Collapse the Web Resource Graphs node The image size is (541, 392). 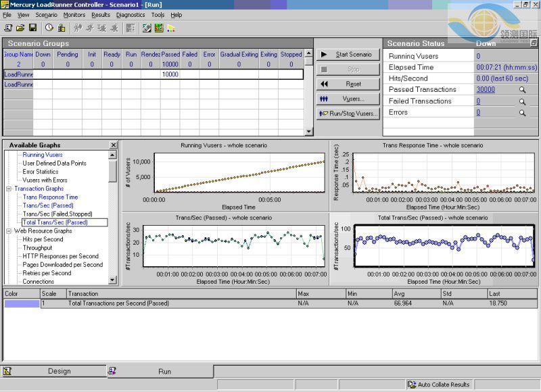coord(9,231)
